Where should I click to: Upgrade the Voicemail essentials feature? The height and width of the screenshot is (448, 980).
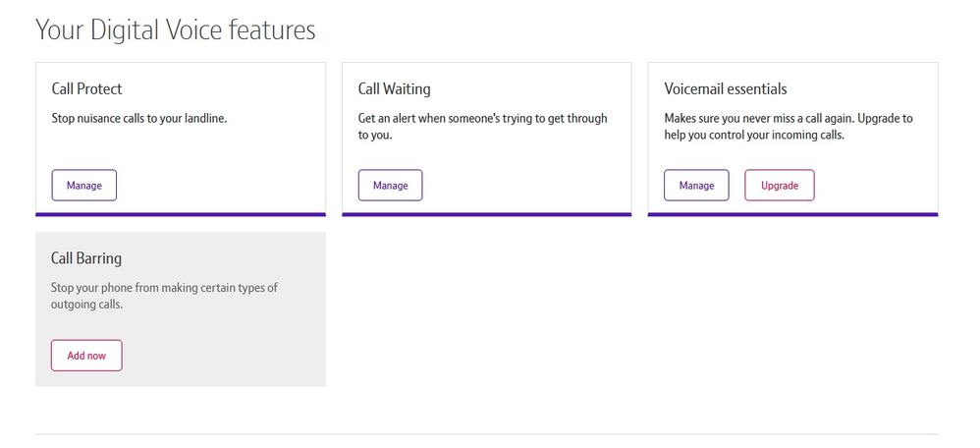779,185
